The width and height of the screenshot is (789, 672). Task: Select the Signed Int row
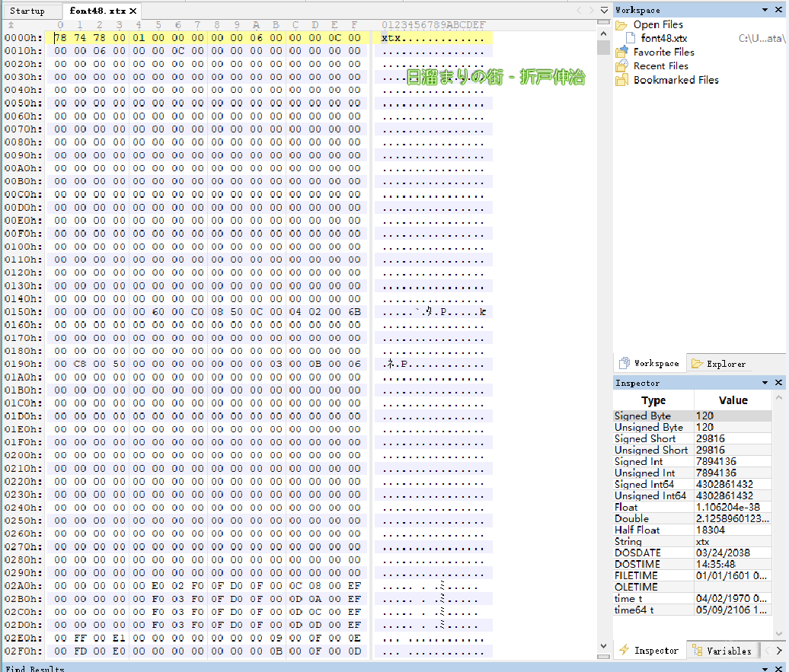tap(692, 461)
